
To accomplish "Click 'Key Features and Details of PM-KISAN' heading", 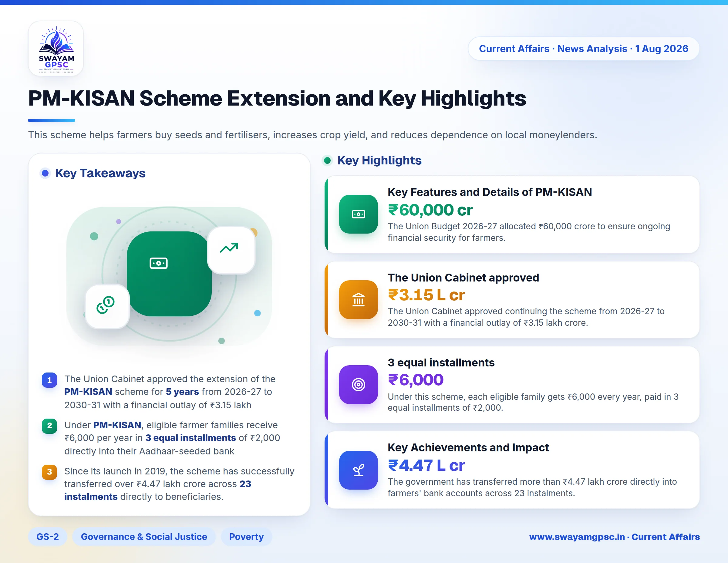I will (490, 192).
